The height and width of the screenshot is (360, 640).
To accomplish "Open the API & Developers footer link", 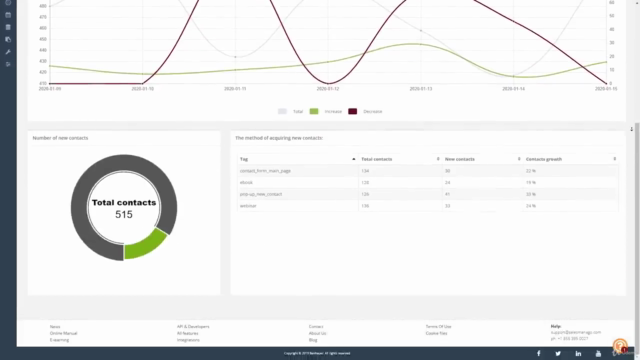I will (193, 327).
